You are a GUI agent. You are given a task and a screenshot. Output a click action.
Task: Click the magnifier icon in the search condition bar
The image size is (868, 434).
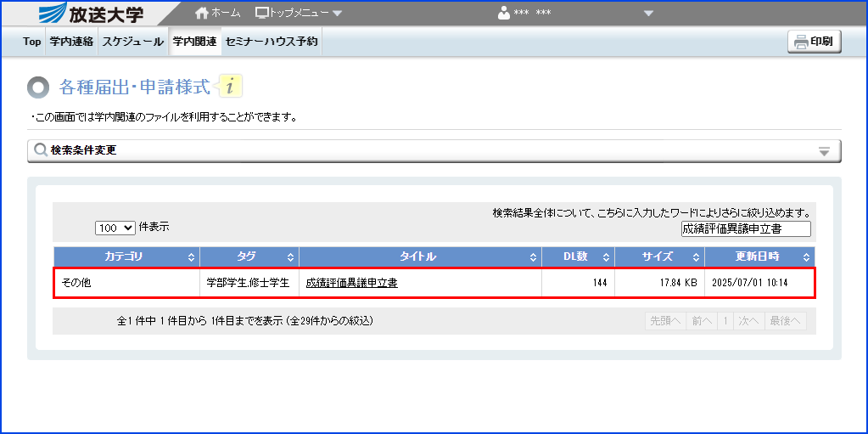click(41, 150)
